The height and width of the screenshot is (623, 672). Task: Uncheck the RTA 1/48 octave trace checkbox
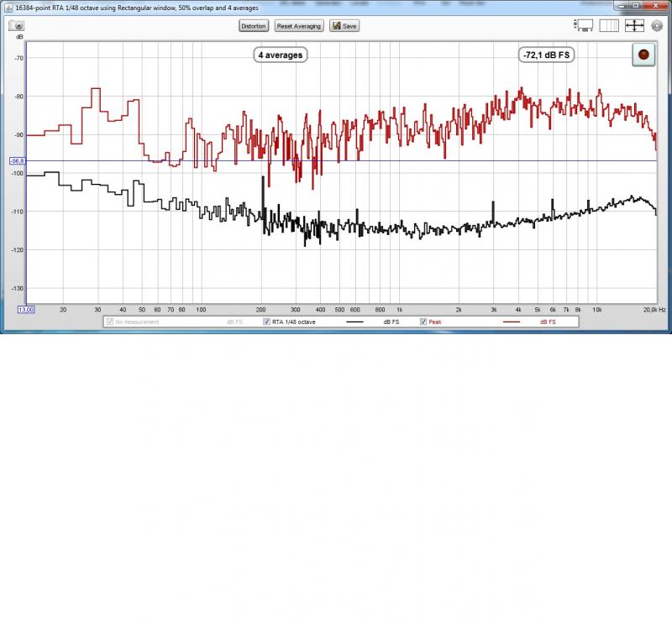pos(266,322)
